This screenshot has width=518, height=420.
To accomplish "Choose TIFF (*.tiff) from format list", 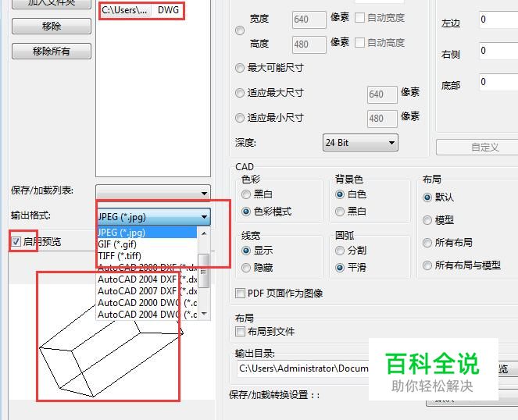I will point(147,256).
